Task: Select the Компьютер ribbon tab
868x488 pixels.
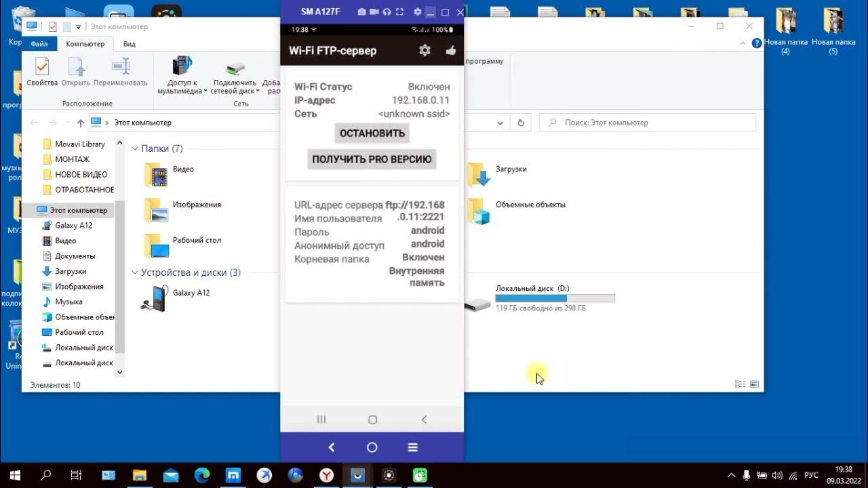Action: pyautogui.click(x=85, y=44)
